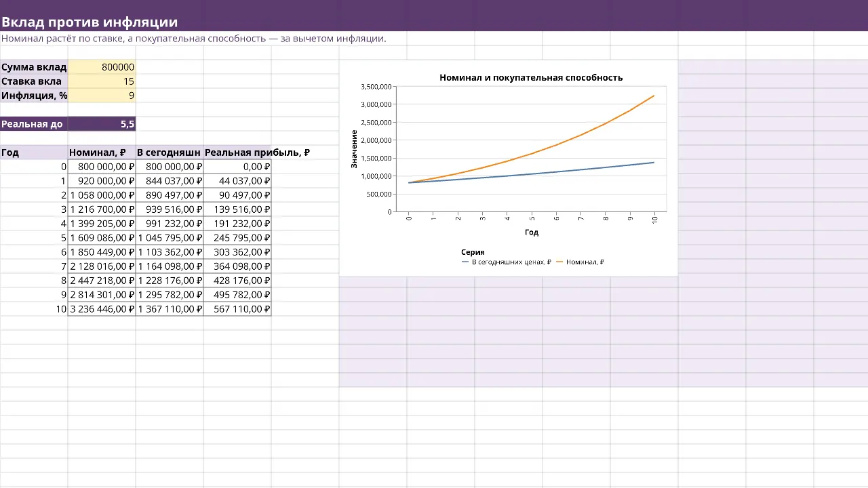Select the cell 245 795,00 ₽

coord(237,238)
